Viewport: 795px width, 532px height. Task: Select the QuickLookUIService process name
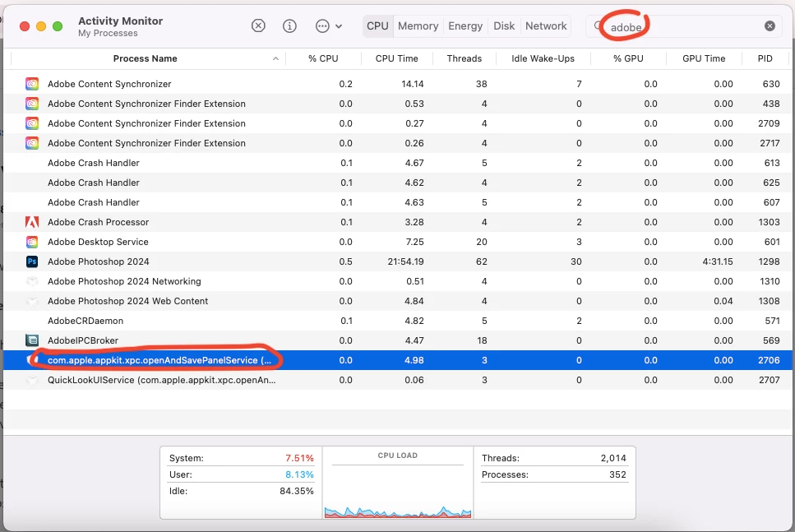point(162,380)
